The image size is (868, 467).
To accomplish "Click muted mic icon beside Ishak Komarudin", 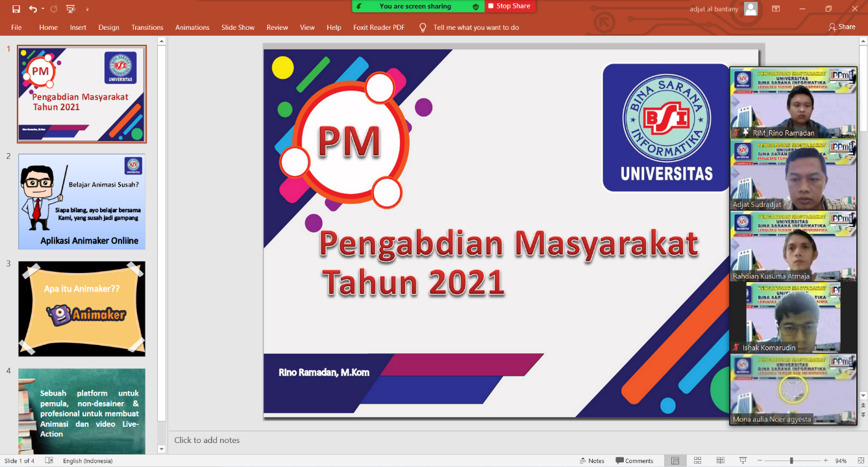I will pos(736,348).
